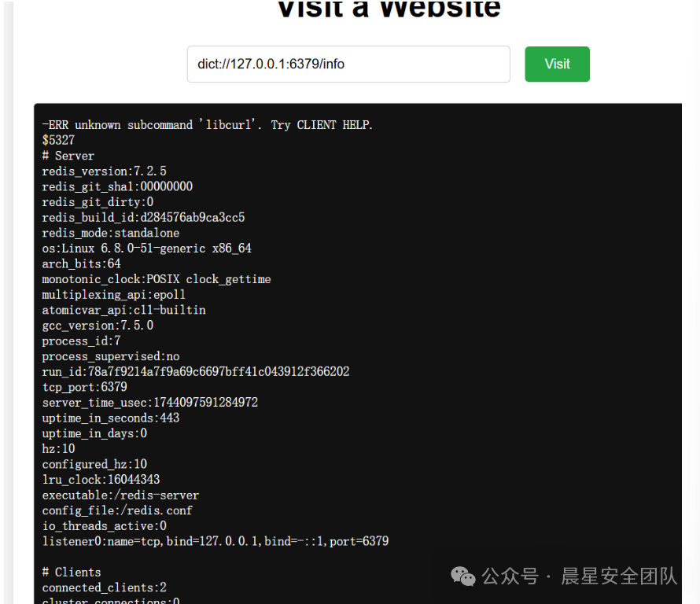Click the green Visit button
Viewport: 700px width, 604px height.
tap(557, 64)
